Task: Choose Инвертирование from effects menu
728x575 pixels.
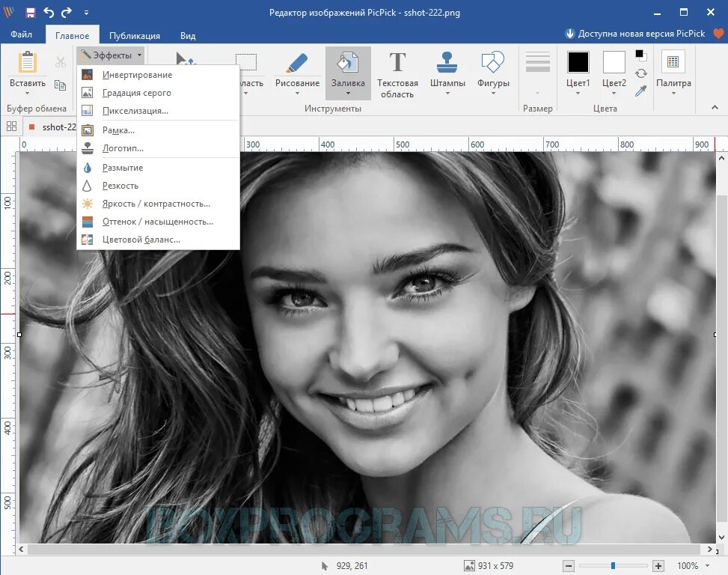Action: click(x=159, y=75)
